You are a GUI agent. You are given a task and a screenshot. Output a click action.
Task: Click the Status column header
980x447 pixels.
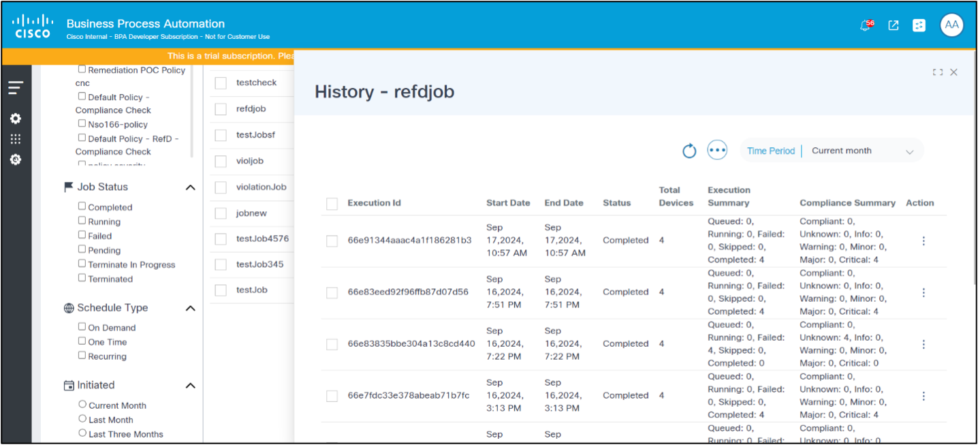[616, 203]
